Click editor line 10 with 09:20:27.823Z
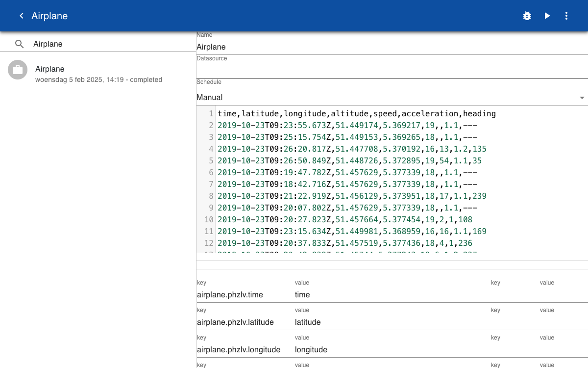The image size is (588, 368). coord(345,220)
